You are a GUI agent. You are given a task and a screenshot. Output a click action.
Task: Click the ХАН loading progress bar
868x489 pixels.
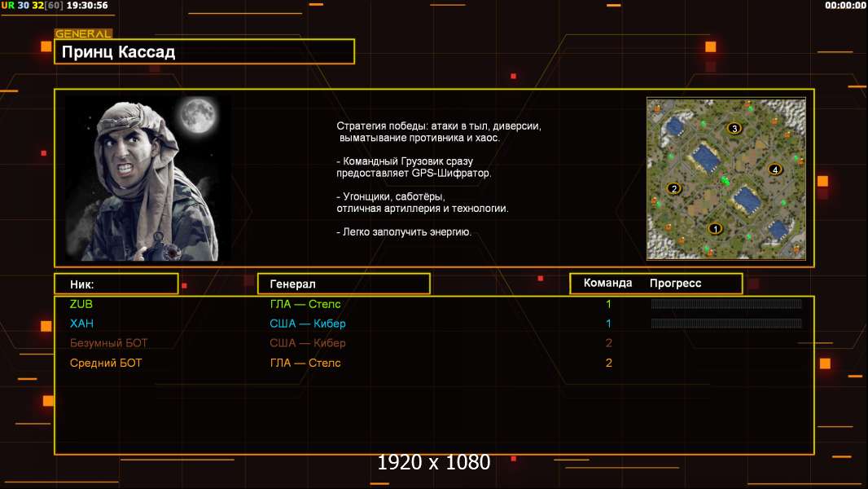pyautogui.click(x=726, y=324)
